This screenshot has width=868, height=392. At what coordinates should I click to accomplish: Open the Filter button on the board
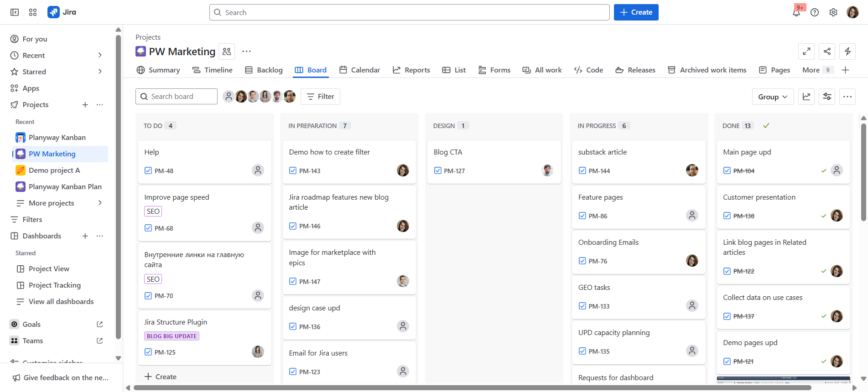pos(320,97)
